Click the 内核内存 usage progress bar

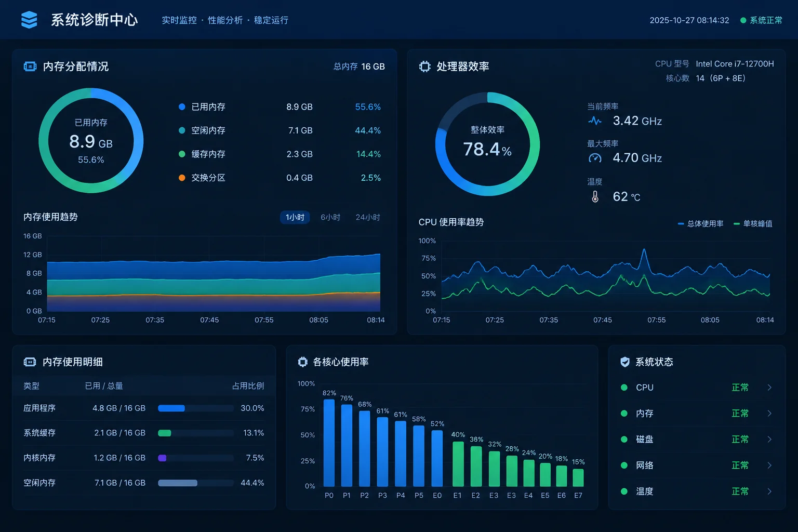tap(196, 458)
